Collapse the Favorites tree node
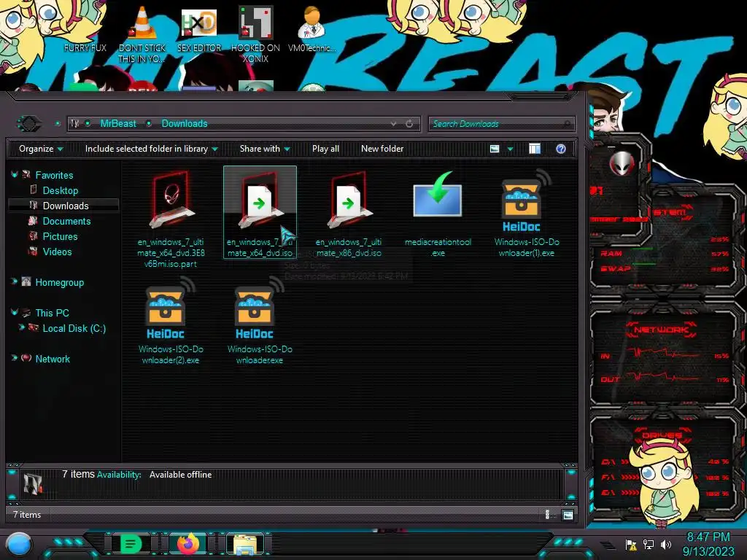747x560 pixels. point(15,175)
